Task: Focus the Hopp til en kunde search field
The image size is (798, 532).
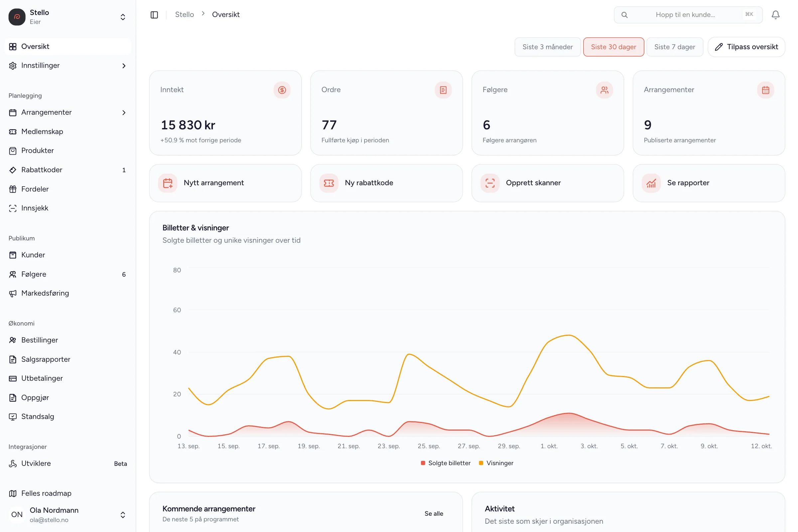Action: click(x=688, y=15)
